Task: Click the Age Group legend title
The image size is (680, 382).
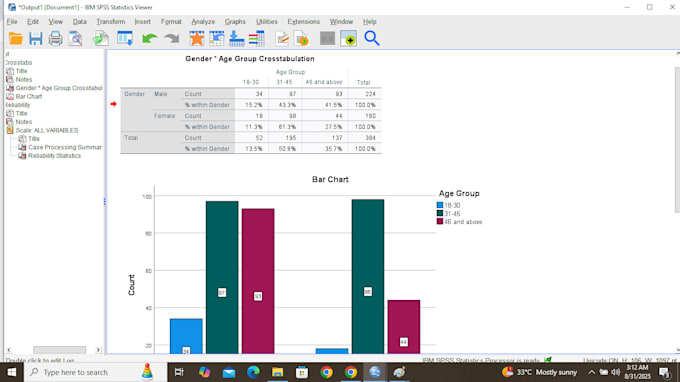Action: point(459,193)
